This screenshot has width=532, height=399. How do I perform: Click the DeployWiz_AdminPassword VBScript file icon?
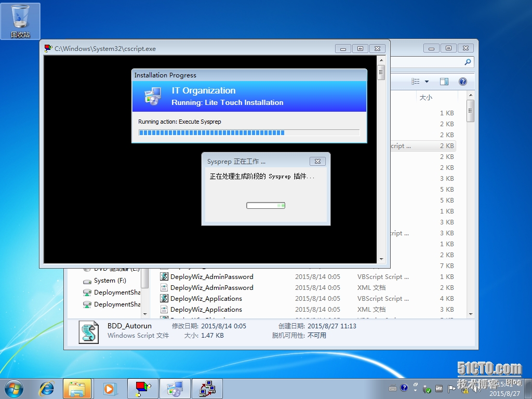point(164,276)
